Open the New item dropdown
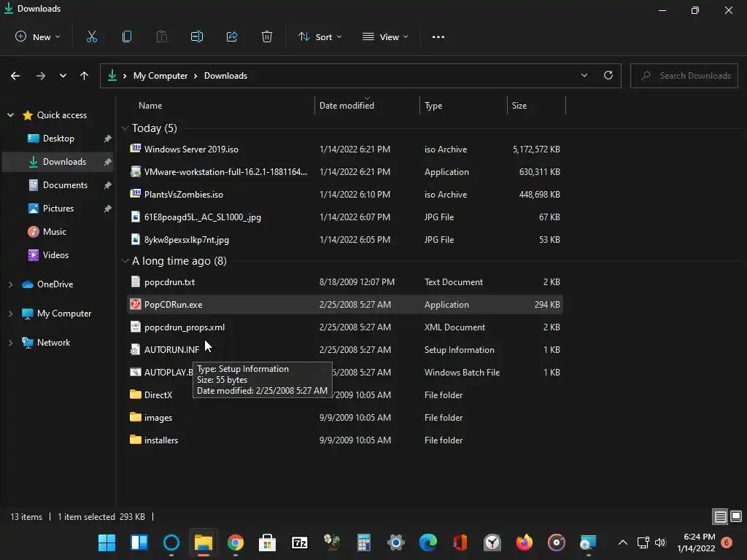The image size is (747, 560). coord(38,36)
